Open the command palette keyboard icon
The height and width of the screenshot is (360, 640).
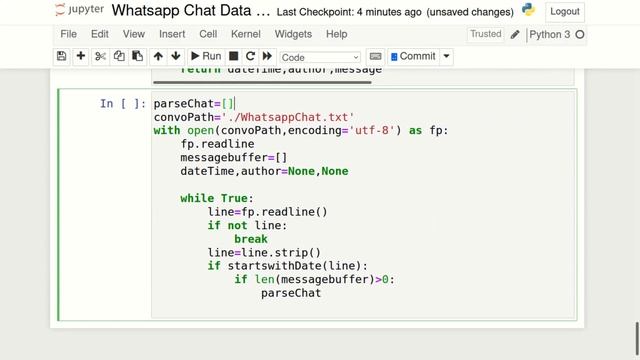click(x=376, y=56)
